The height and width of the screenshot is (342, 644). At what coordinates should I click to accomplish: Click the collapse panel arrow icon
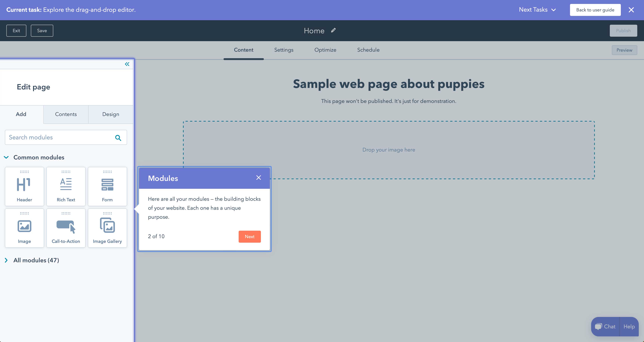[127, 64]
